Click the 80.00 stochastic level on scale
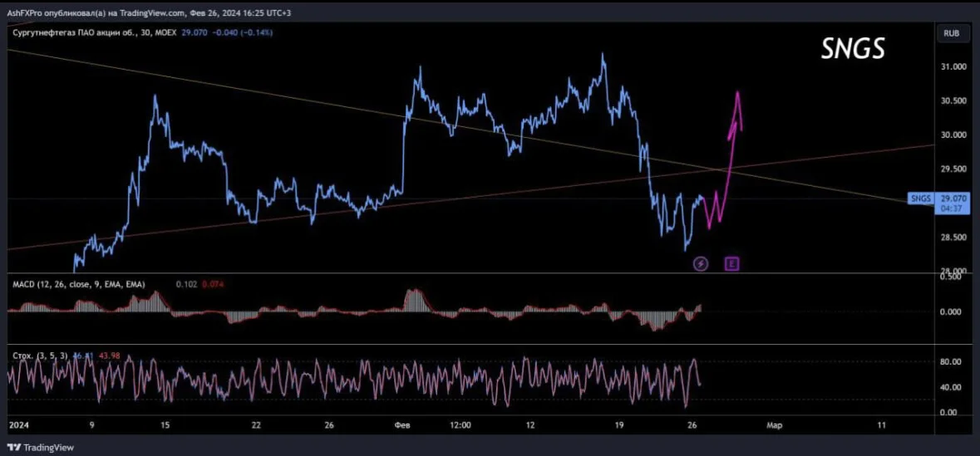This screenshot has height=456, width=980. point(952,361)
